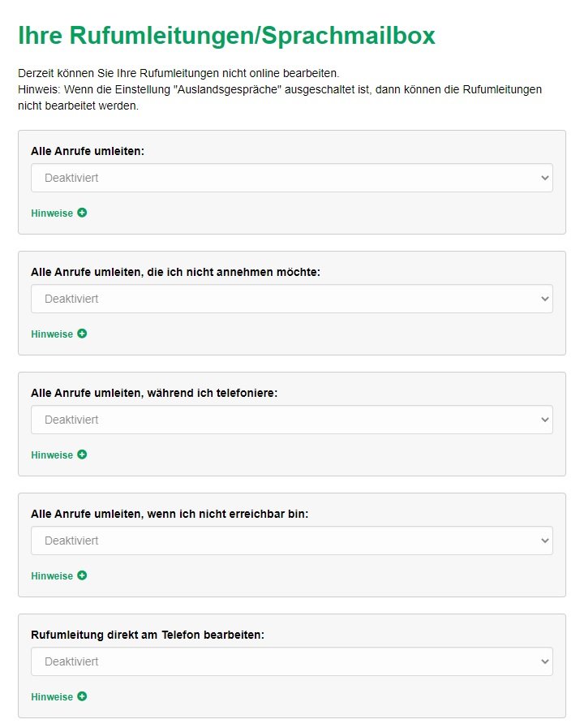Expand Hinweise in "nicht erreichbar bin" section
580x728 pixels.
click(x=52, y=575)
